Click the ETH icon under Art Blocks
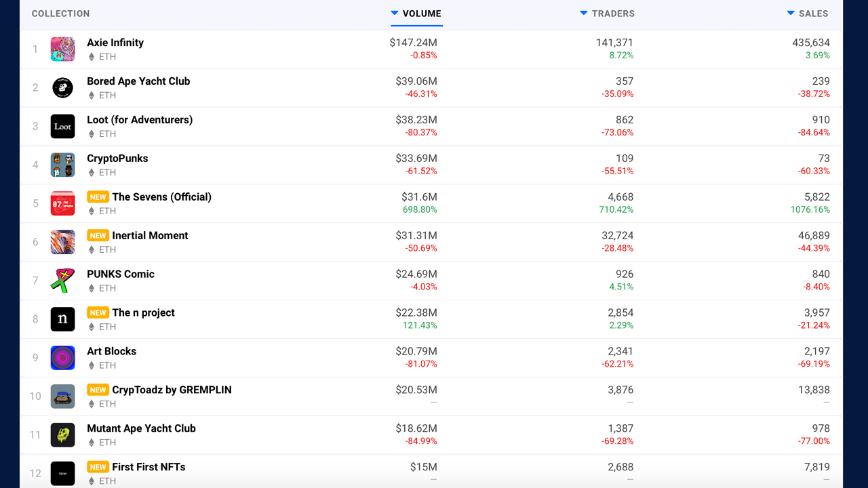868x488 pixels. pyautogui.click(x=92, y=366)
